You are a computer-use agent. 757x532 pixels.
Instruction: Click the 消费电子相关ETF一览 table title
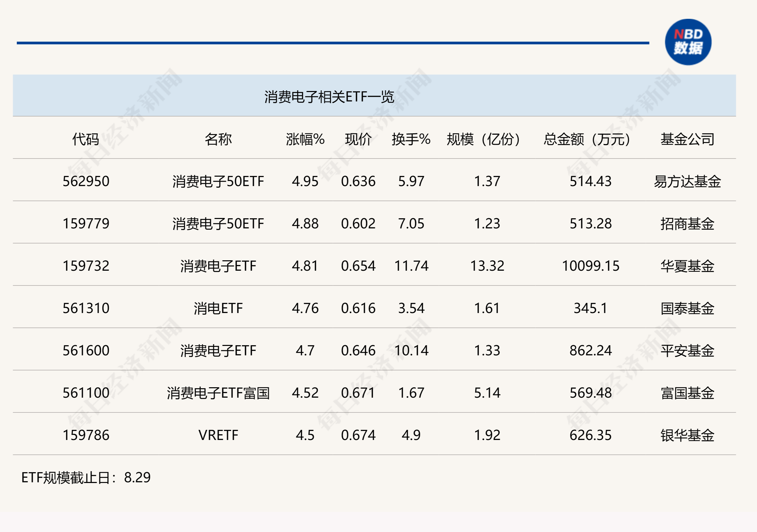click(x=329, y=97)
